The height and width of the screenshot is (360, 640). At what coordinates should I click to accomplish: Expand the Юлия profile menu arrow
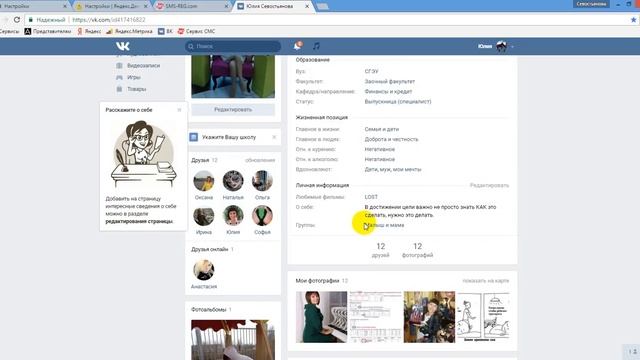click(x=512, y=47)
